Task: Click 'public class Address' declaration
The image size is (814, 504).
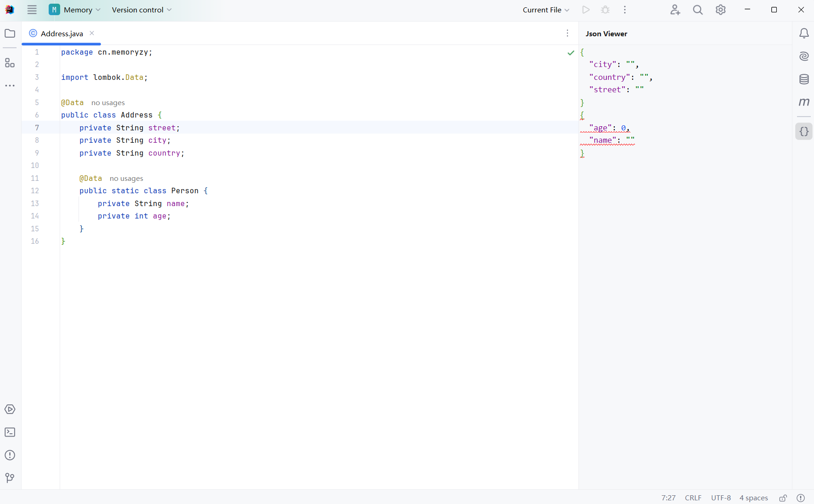Action: [107, 115]
